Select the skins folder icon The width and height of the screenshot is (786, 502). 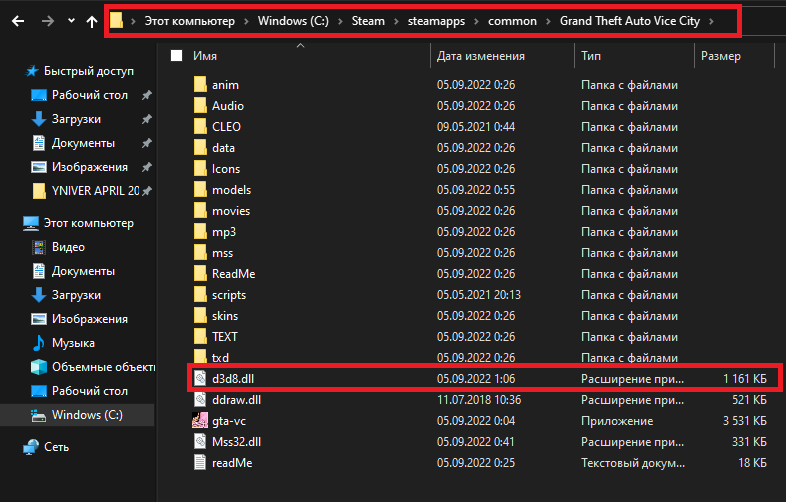click(x=200, y=316)
